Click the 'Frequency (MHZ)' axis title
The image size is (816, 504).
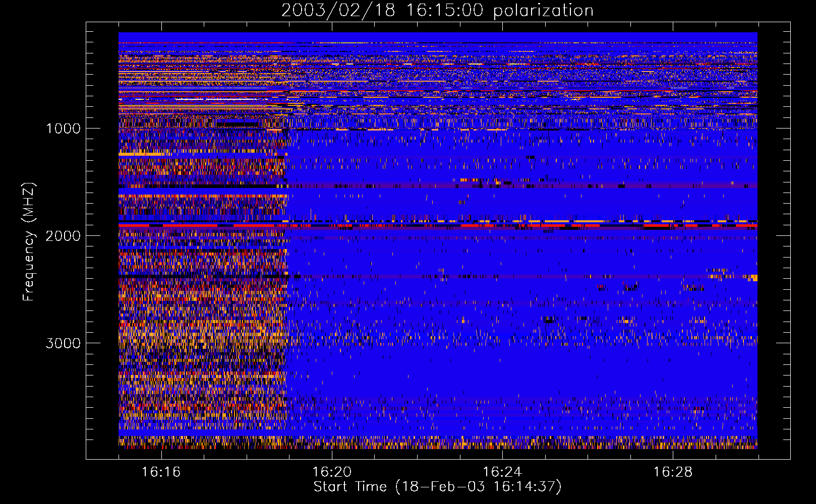point(29,242)
